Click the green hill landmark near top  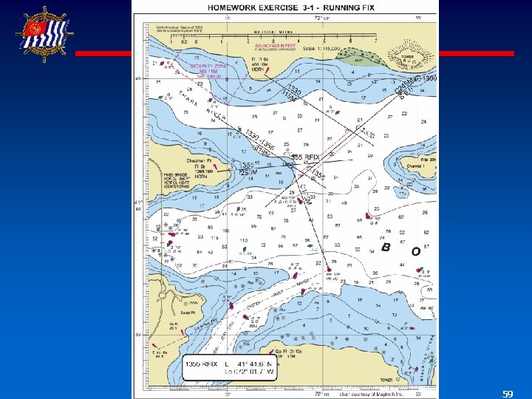click(360, 57)
